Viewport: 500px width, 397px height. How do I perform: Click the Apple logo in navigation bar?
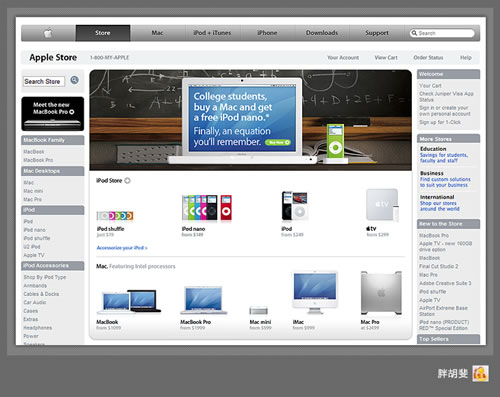[x=48, y=33]
